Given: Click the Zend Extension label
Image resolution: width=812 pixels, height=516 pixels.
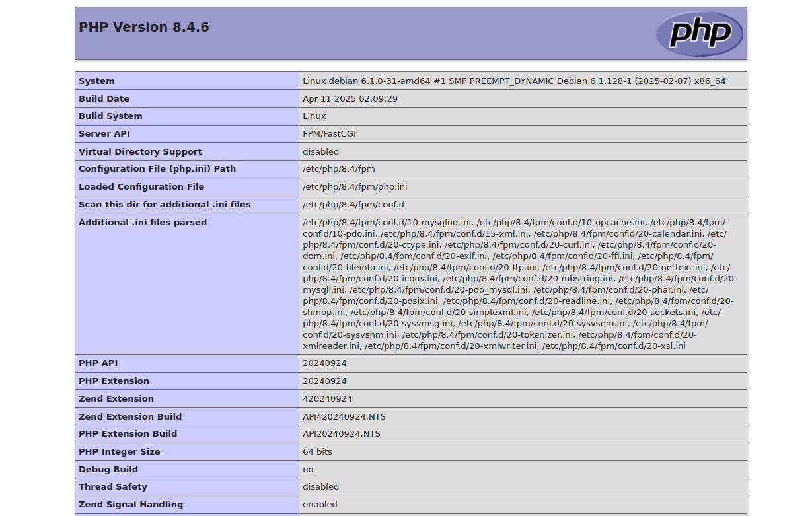Looking at the screenshot, I should point(116,399).
